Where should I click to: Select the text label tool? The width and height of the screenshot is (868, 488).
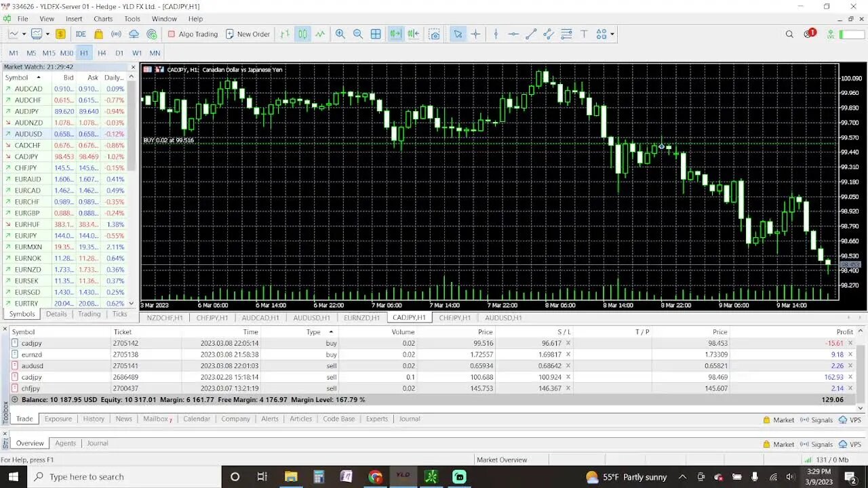click(x=583, y=34)
